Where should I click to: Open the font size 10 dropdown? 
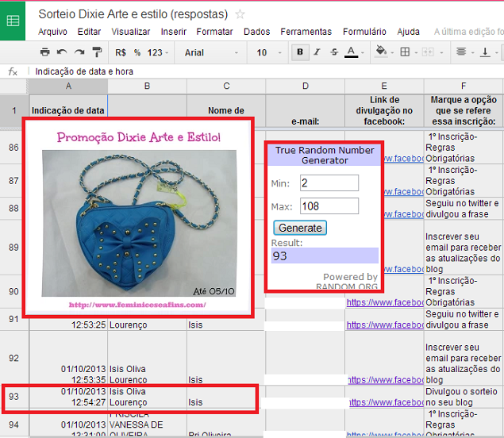pyautogui.click(x=269, y=52)
